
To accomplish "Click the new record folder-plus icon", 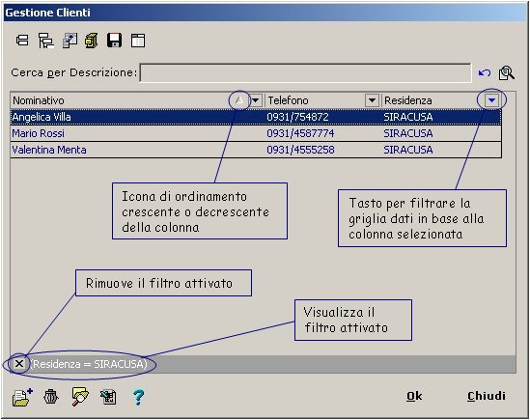I will pyautogui.click(x=22, y=397).
